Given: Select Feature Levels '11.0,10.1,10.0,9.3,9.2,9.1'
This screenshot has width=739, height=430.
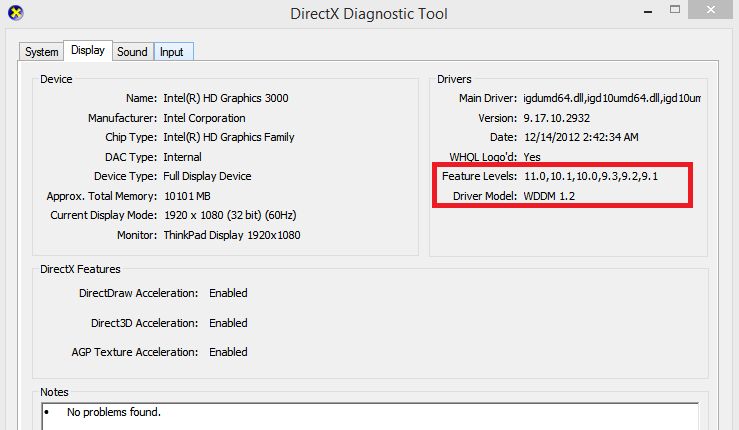Looking at the screenshot, I should pos(591,176).
